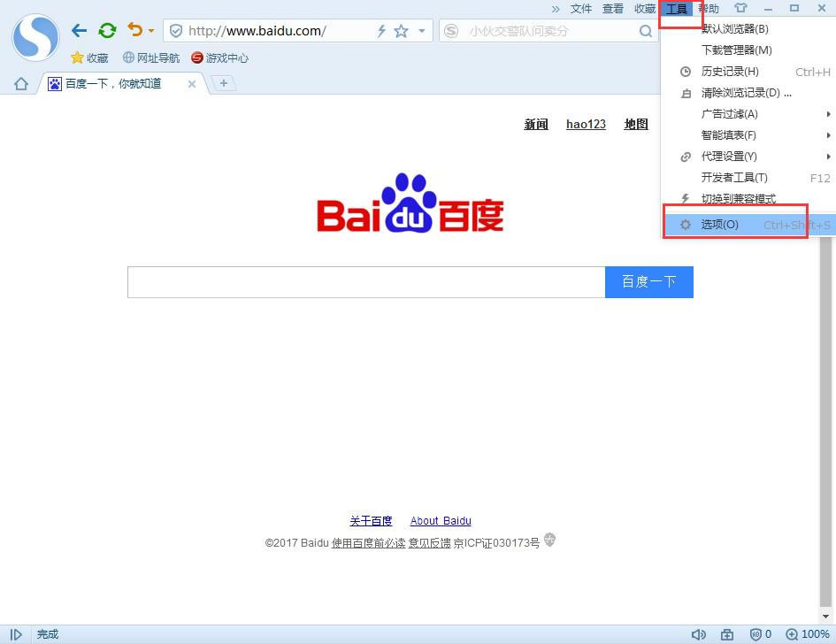Open the 100% zoom control
836x644 pixels.
click(x=808, y=634)
